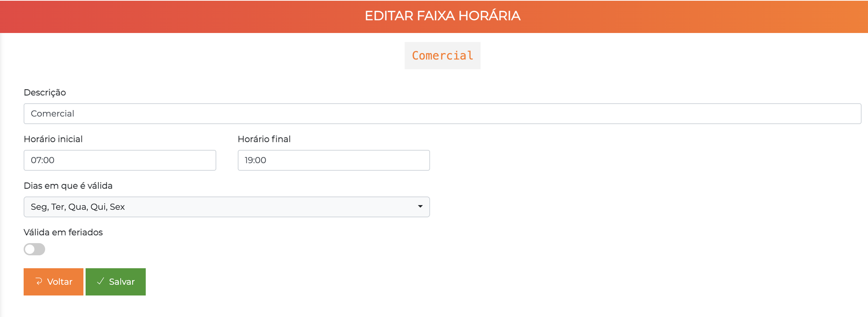Click the Horário final 19:00 field
This screenshot has width=868, height=317.
(333, 160)
